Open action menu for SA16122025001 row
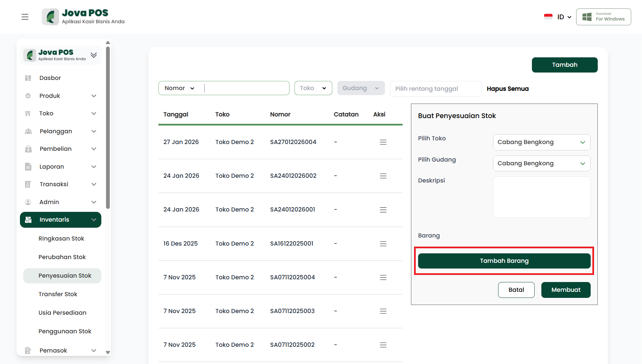Viewport: 642px width, 364px height. click(x=383, y=244)
